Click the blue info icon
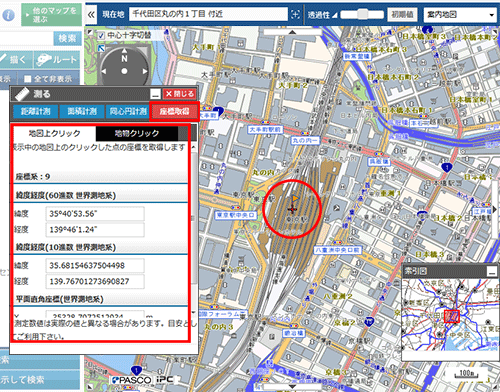 8,15
